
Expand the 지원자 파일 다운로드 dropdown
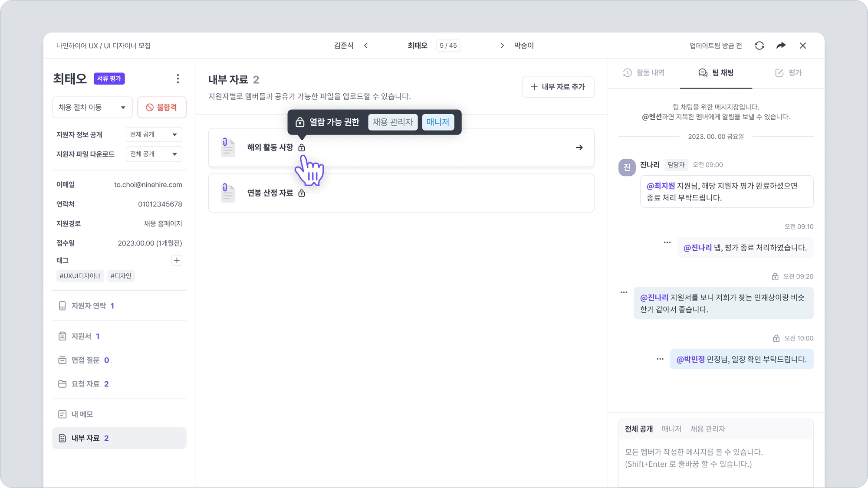[x=154, y=154]
